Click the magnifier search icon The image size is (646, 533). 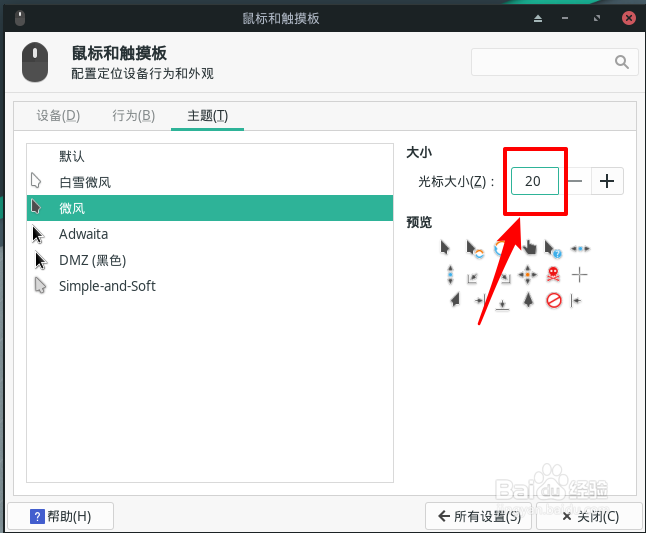pyautogui.click(x=622, y=62)
